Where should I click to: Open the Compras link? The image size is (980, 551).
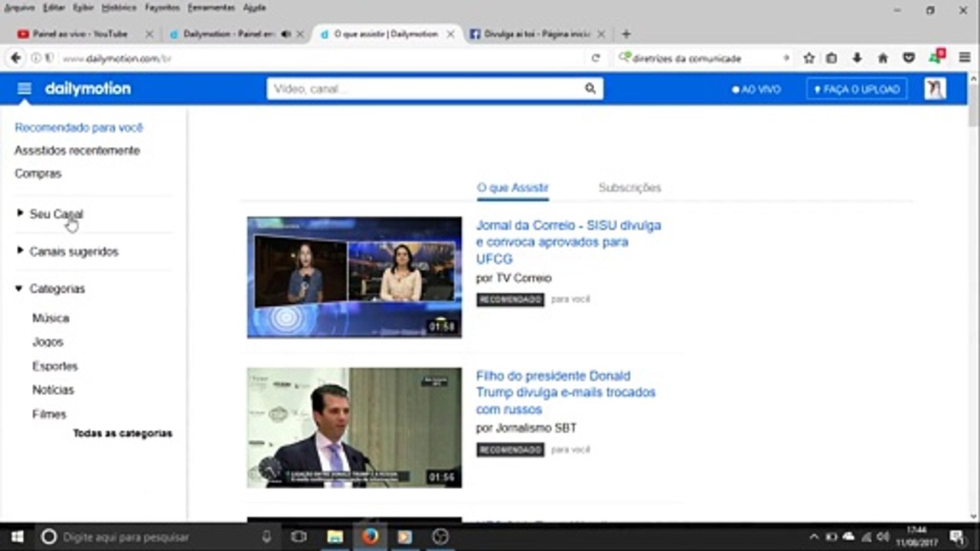pyautogui.click(x=38, y=174)
